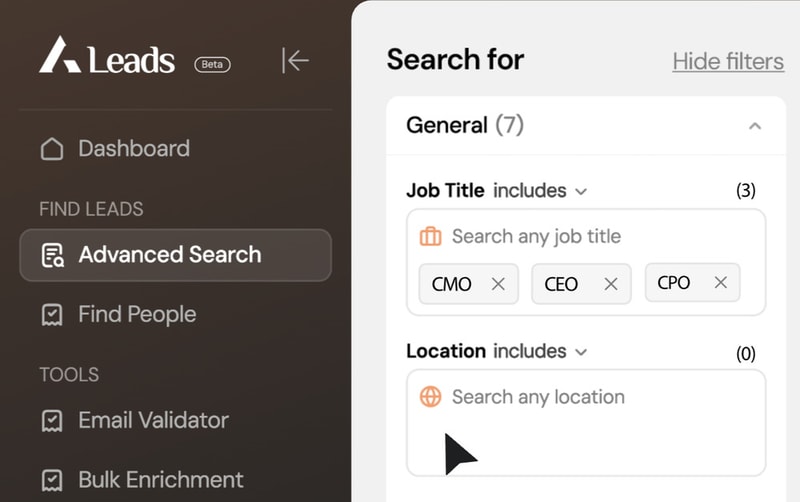Open Dashboard from the sidebar

coord(133,149)
